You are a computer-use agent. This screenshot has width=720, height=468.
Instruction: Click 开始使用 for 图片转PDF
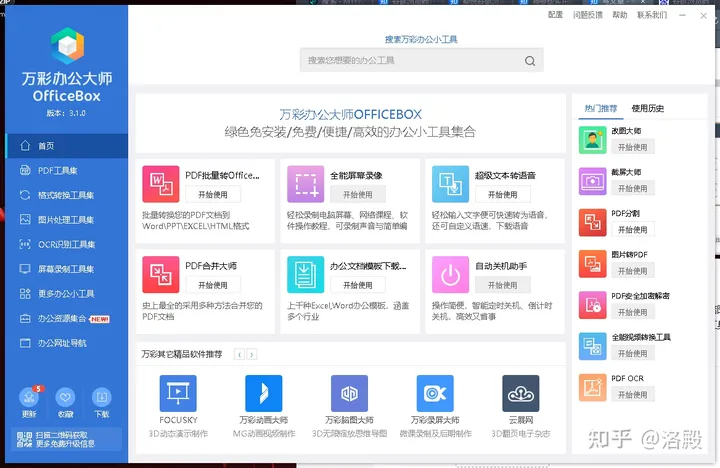[633, 271]
